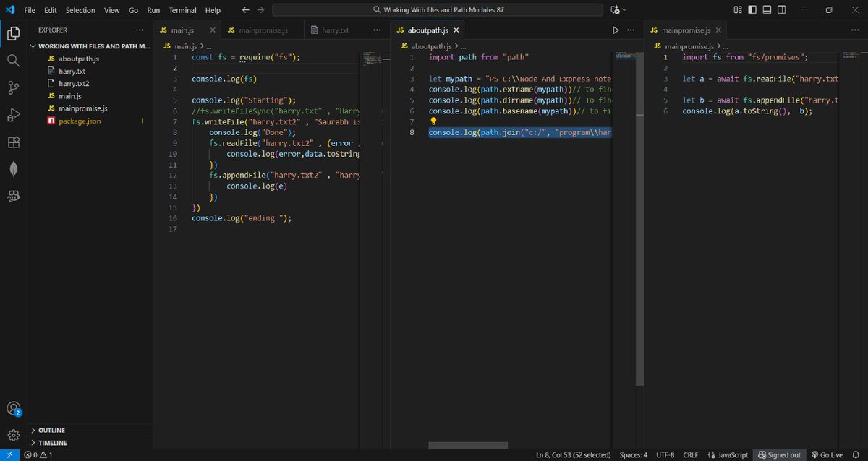Click the Copilot status icon in title bar
This screenshot has height=461, width=868.
(x=615, y=10)
